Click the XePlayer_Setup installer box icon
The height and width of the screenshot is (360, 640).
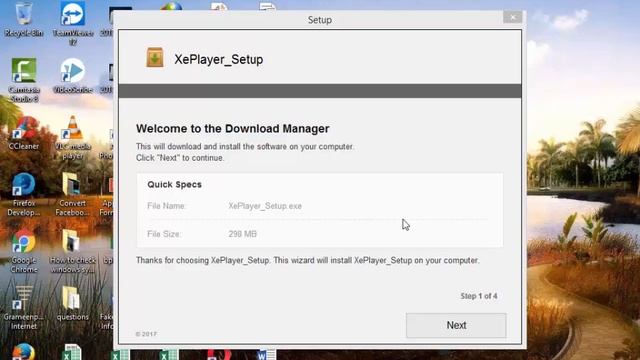(155, 58)
